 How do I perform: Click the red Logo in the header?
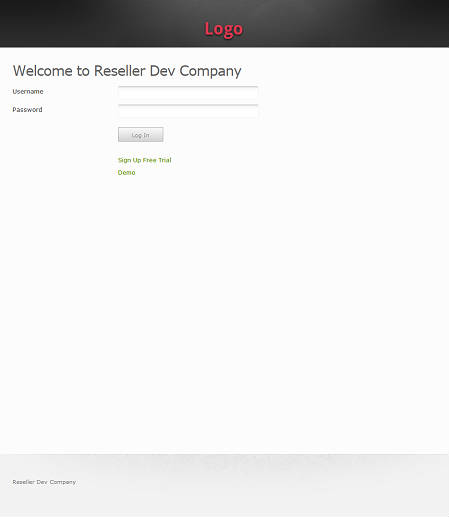pyautogui.click(x=224, y=29)
